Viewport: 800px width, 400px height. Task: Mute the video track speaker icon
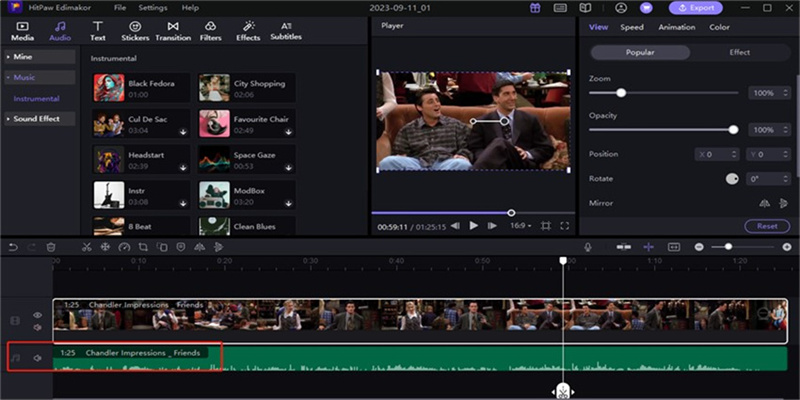click(37, 328)
